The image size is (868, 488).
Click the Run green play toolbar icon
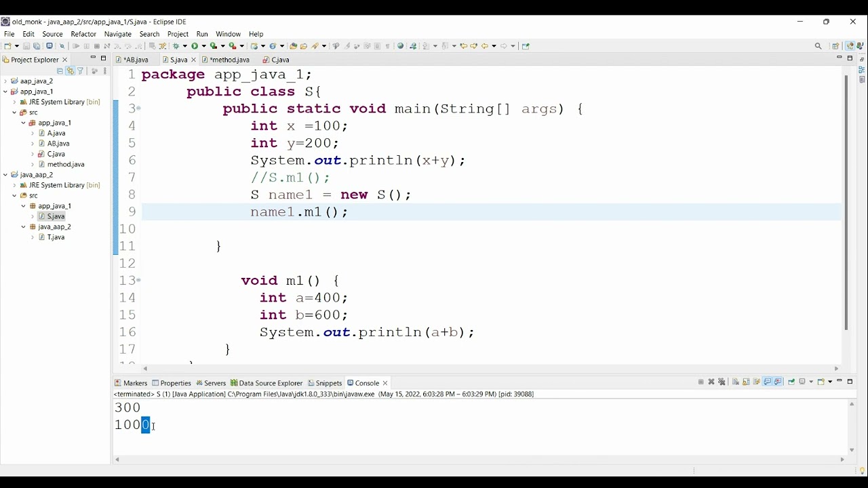(195, 46)
